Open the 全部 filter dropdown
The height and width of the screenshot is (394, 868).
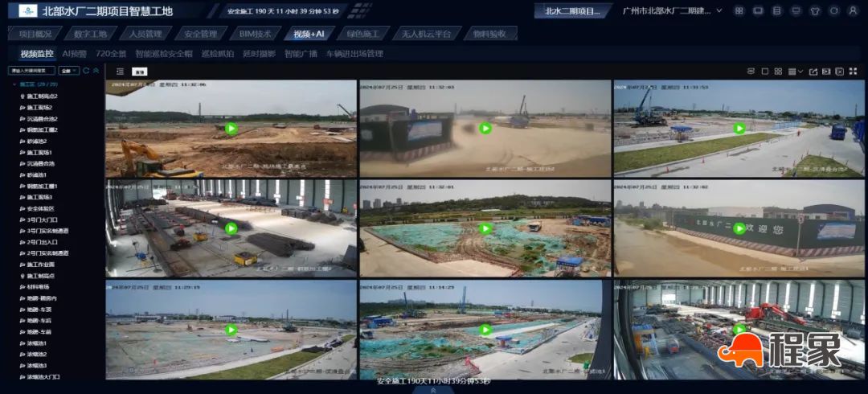[x=68, y=71]
